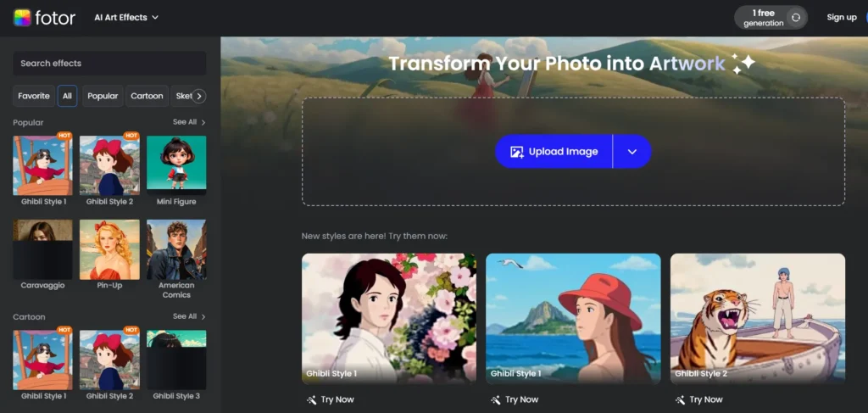Screen dimensions: 868x413
Task: Select Caravaggio effect in Popular section
Action: click(42, 249)
